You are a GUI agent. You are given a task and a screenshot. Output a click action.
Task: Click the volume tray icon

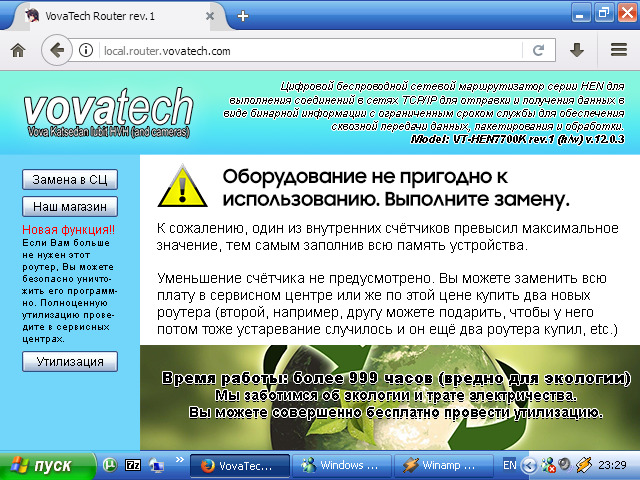pyautogui.click(x=565, y=464)
